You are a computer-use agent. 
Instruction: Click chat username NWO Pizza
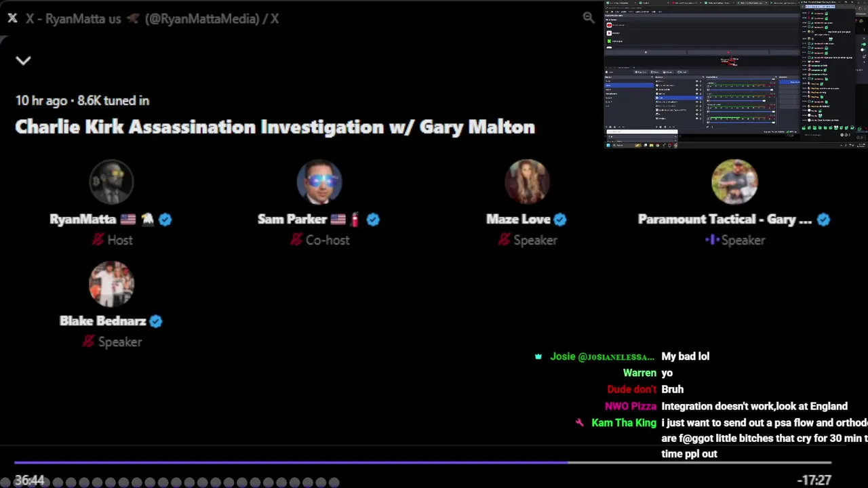631,407
